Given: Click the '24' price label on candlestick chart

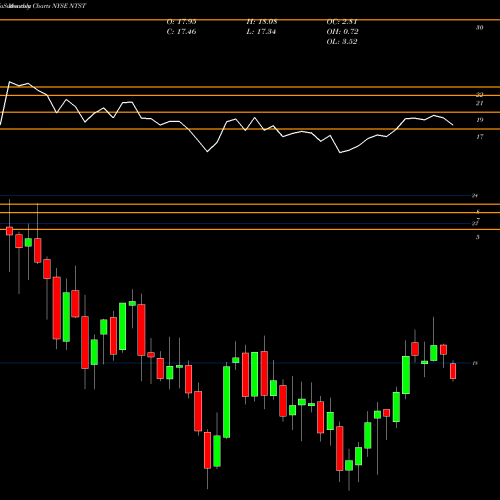Looking at the screenshot, I should point(475,196).
